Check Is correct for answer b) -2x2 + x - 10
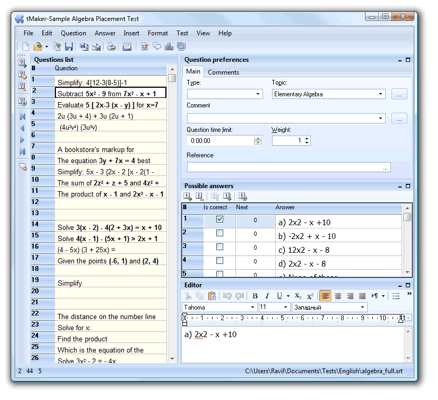Image resolution: width=438 pixels, height=400 pixels. click(x=220, y=233)
